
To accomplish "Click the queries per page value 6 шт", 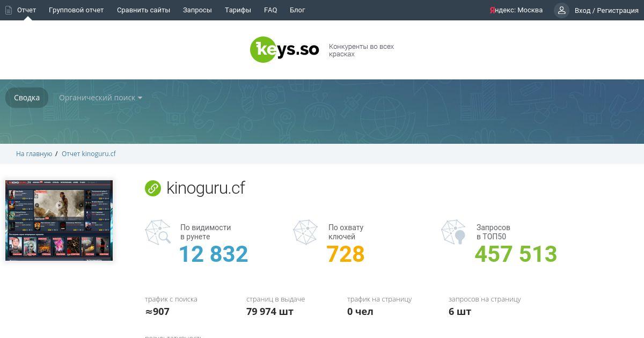I will pos(460,312).
